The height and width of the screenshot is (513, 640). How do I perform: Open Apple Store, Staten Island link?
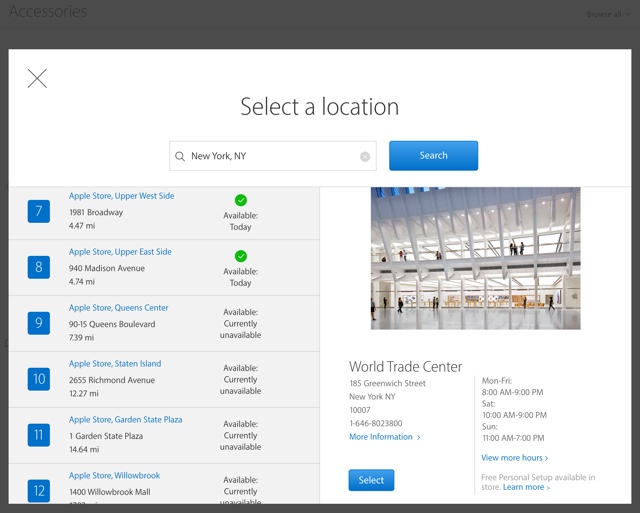[x=115, y=364]
